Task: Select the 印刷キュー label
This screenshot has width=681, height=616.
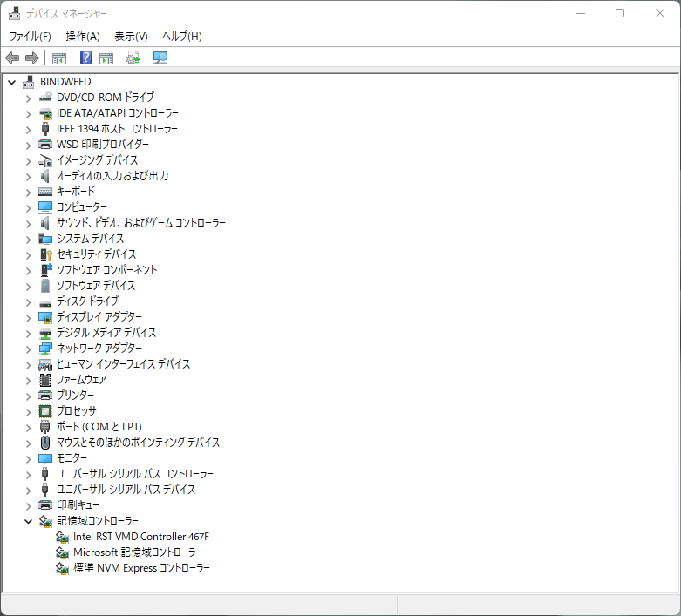Action: (x=78, y=505)
